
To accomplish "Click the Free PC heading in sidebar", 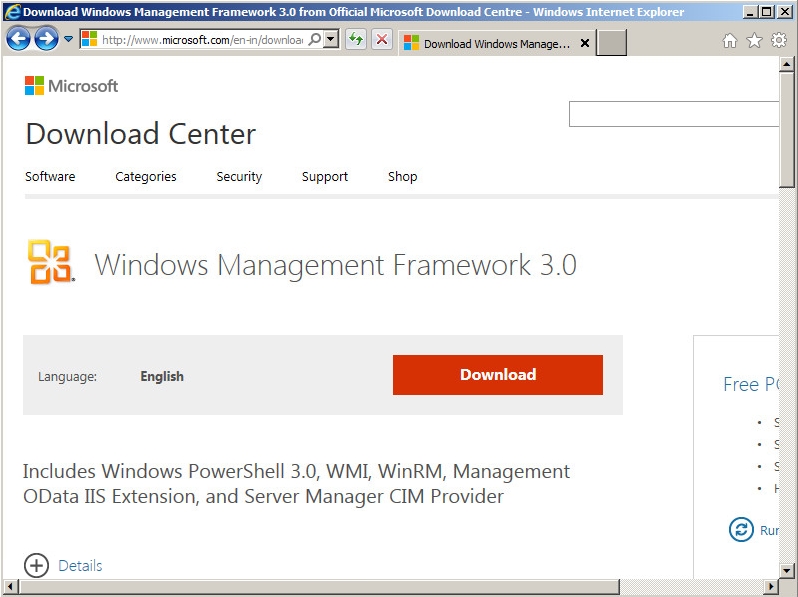I will [751, 384].
